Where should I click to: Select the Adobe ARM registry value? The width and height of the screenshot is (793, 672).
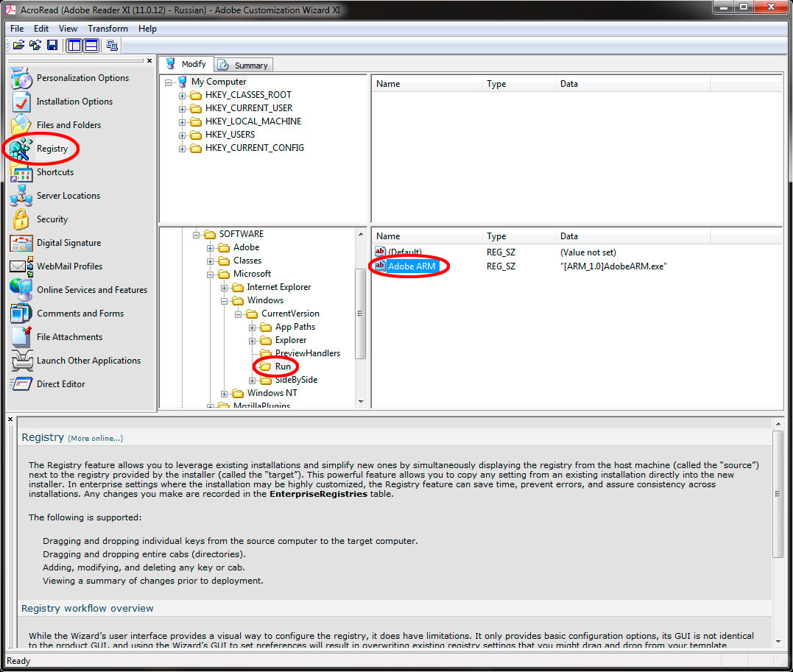(x=412, y=266)
